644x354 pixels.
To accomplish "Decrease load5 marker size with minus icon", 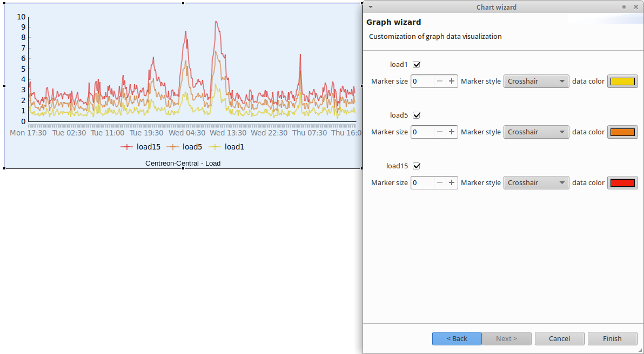I will 439,132.
